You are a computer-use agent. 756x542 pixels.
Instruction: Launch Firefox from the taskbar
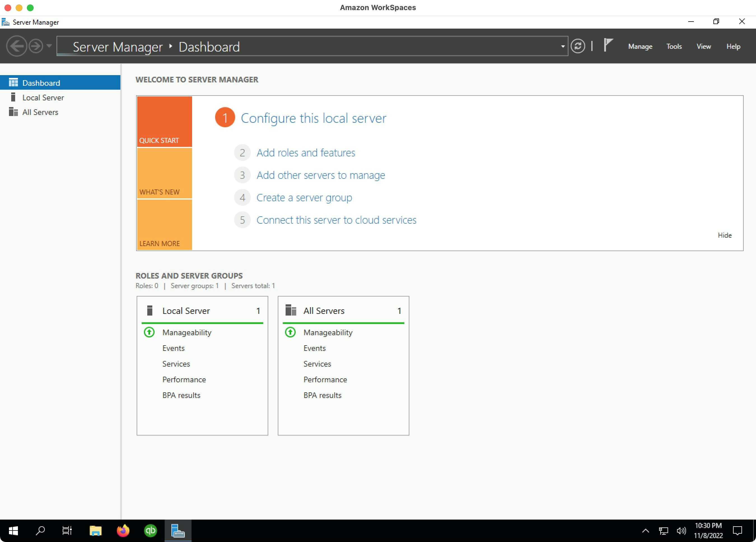click(x=123, y=531)
